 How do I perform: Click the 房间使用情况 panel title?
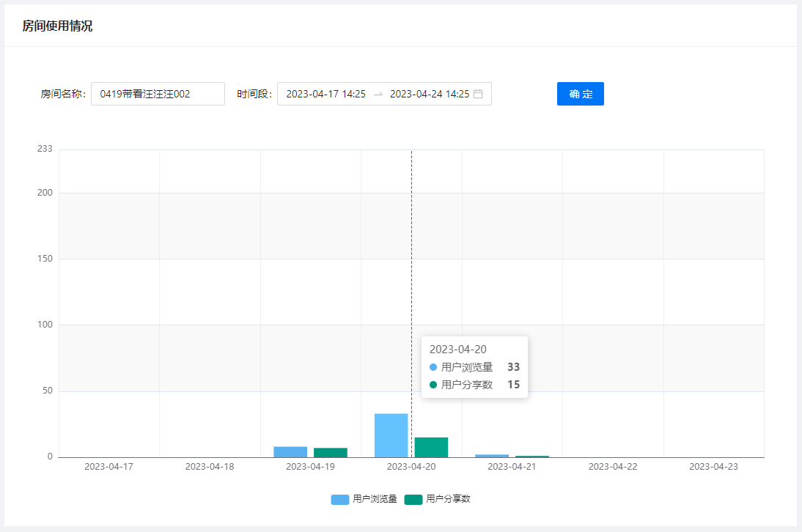pos(57,26)
